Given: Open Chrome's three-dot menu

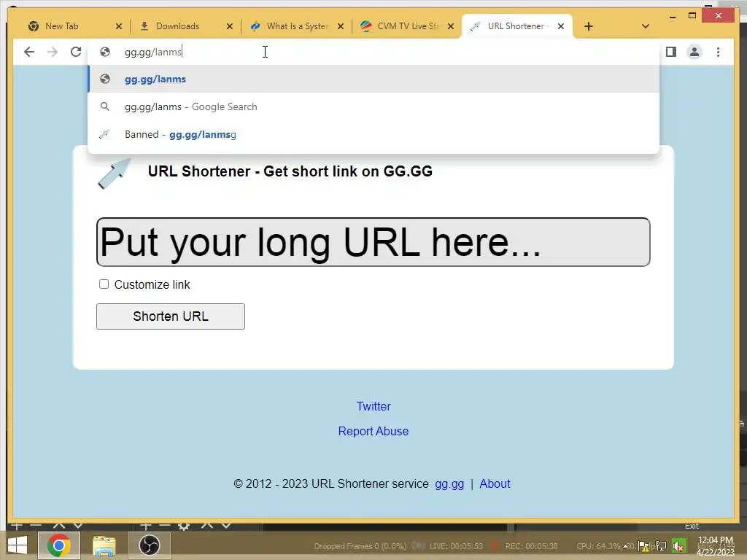Looking at the screenshot, I should coord(719,52).
